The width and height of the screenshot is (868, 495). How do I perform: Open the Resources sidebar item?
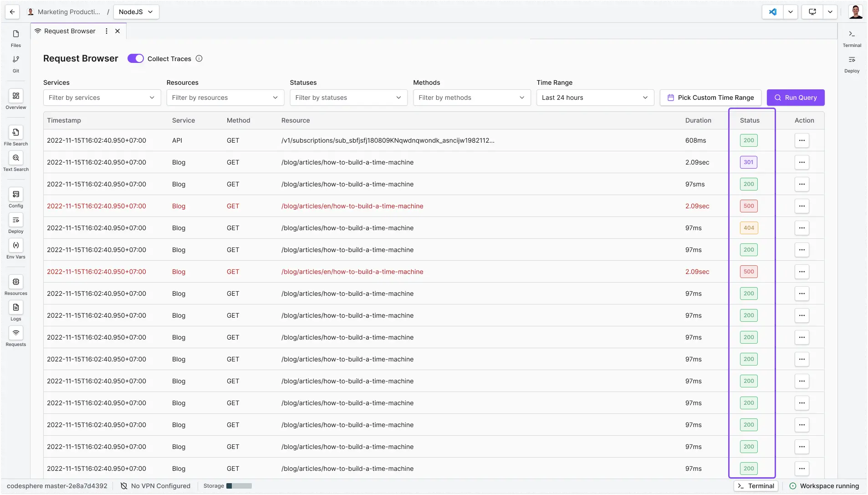16,285
